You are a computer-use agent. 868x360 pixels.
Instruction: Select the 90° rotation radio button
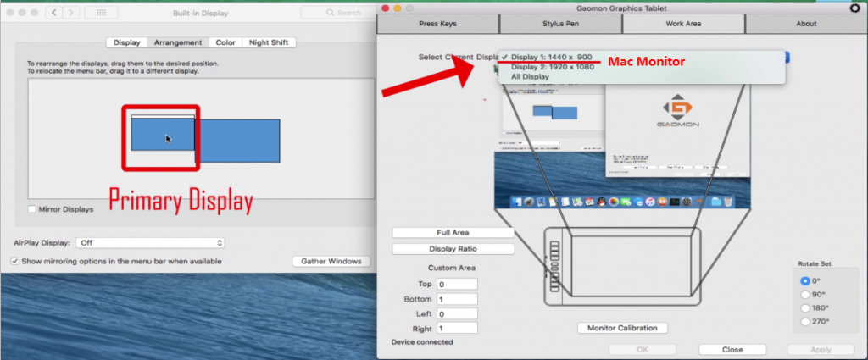tap(805, 295)
